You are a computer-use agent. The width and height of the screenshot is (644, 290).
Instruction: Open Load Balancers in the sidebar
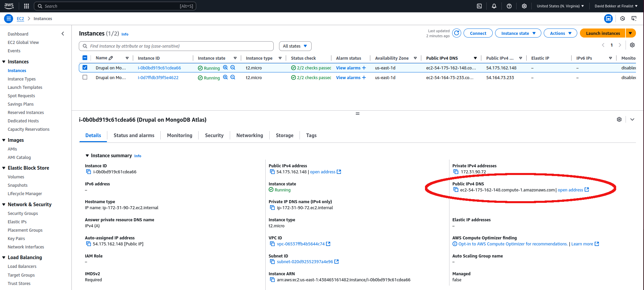tap(22, 266)
